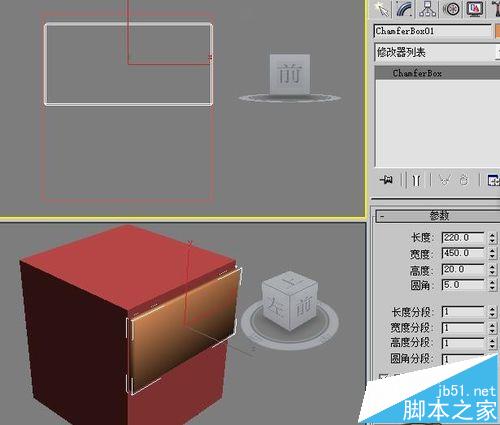Click the Remove Modifier trash icon
Viewport: 500px width, 425px height.
(x=464, y=180)
